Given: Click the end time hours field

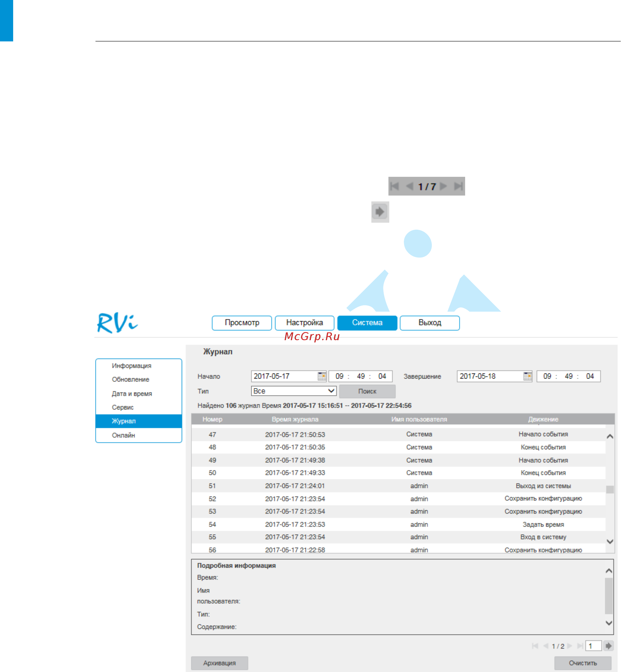Looking at the screenshot, I should point(547,376).
